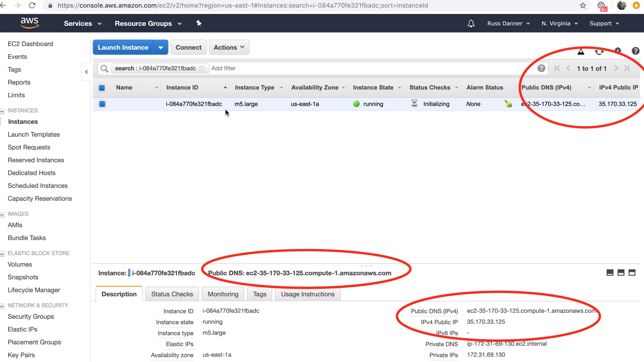Image resolution: width=644 pixels, height=362 pixels.
Task: Click the Connect button
Action: tap(188, 47)
